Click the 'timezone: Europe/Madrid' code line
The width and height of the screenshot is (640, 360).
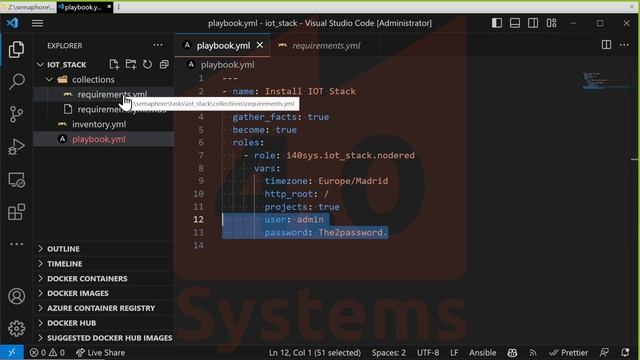[x=326, y=181]
